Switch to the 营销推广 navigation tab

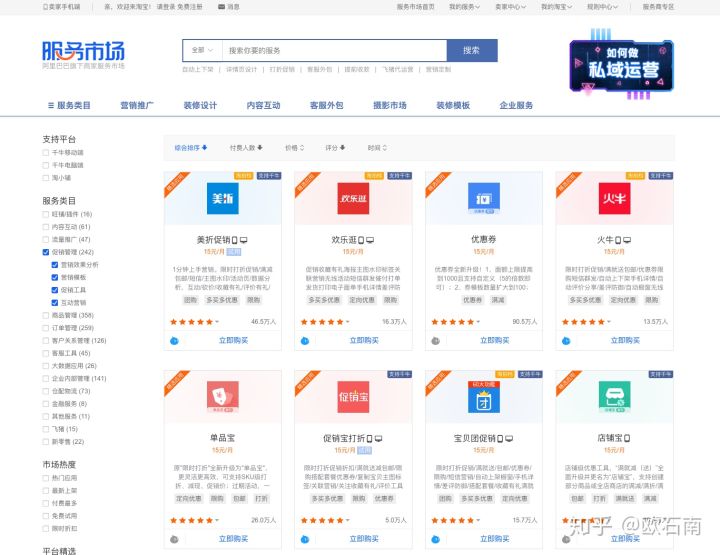[x=137, y=105]
